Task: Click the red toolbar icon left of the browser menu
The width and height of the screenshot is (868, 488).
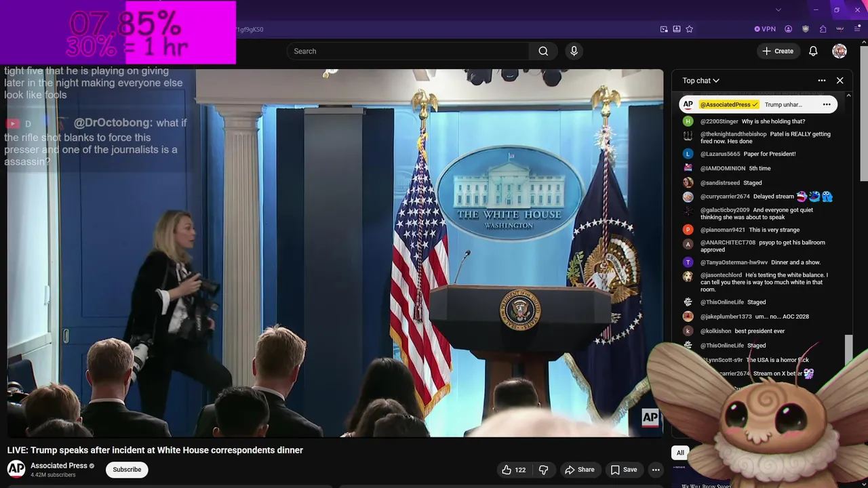Action: [x=840, y=29]
